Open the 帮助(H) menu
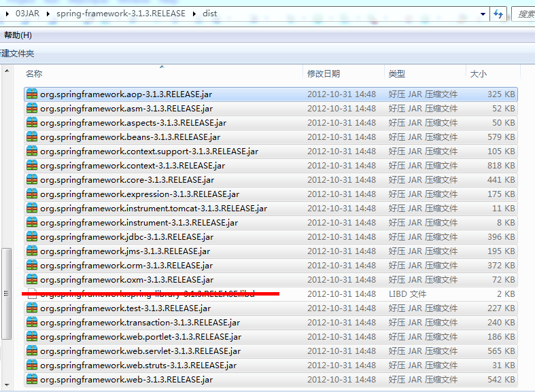Viewport: 535px width, 392px height. [x=18, y=35]
